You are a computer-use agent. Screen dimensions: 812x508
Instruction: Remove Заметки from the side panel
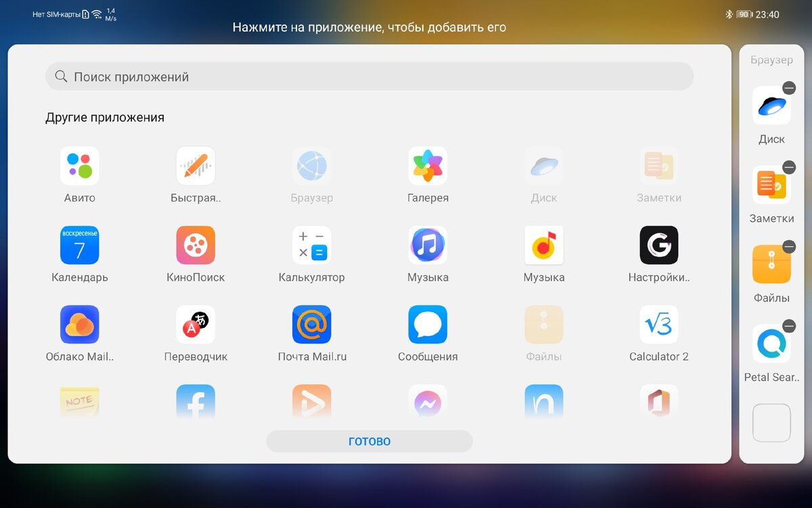coord(789,167)
